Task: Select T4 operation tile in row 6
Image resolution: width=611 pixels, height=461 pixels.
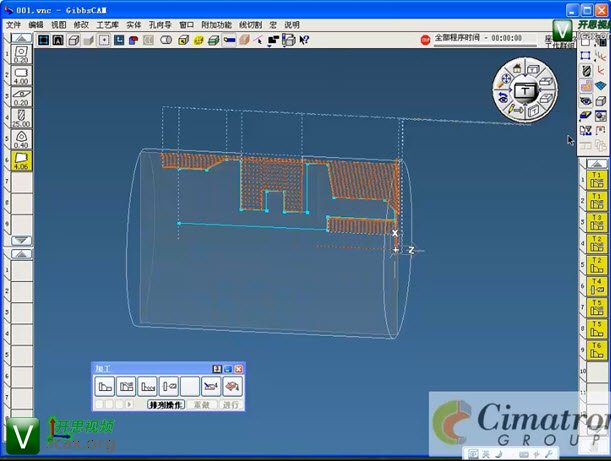Action: click(597, 286)
